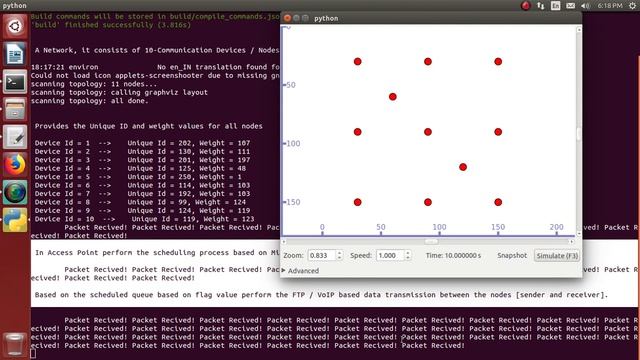Click the 'build finished successfully' terminal line
Viewport: 640px width, 360px height.
pyautogui.click(x=111, y=25)
